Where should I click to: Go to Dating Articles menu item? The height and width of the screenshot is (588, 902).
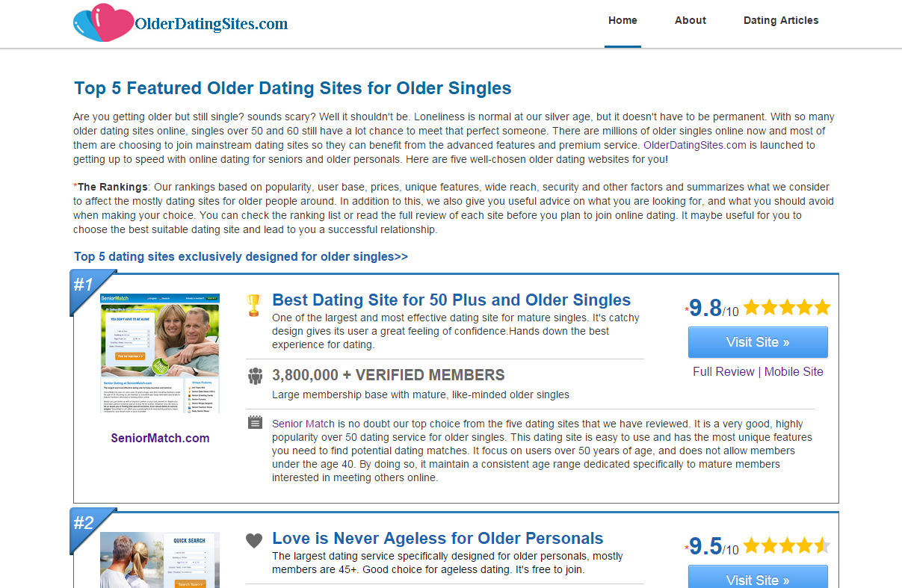[x=781, y=21]
